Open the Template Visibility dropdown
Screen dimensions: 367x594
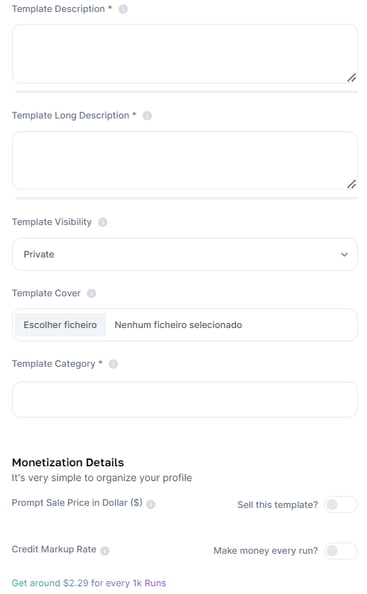(x=184, y=254)
